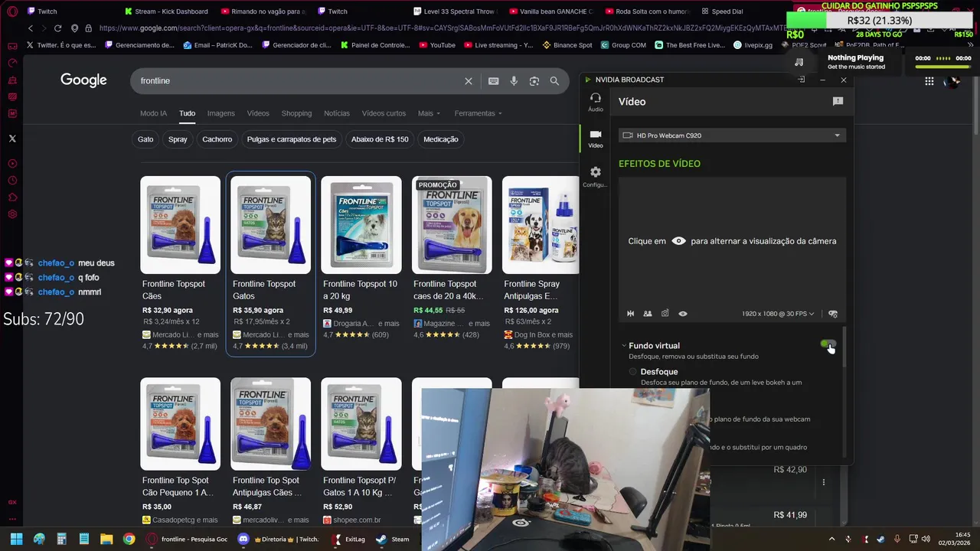980x551 pixels.
Task: Switch to Vídeos search tab
Action: [x=258, y=113]
